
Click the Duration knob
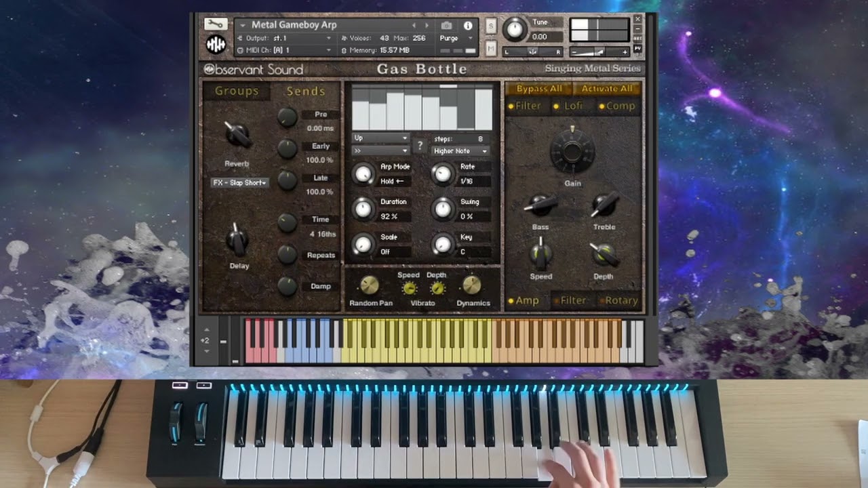(363, 209)
